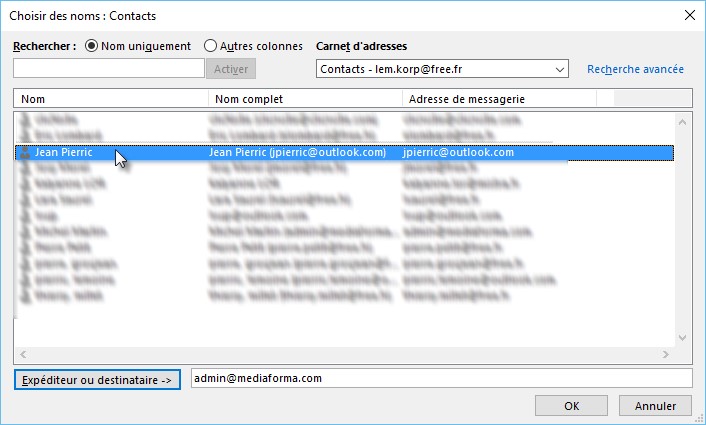This screenshot has width=706, height=425.
Task: Confirm with the OK button
Action: (x=571, y=406)
